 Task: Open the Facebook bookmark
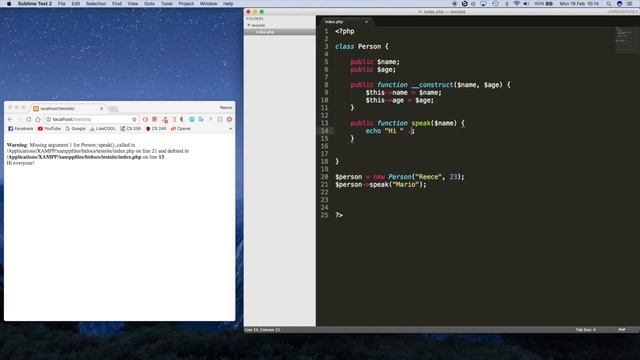coord(20,129)
